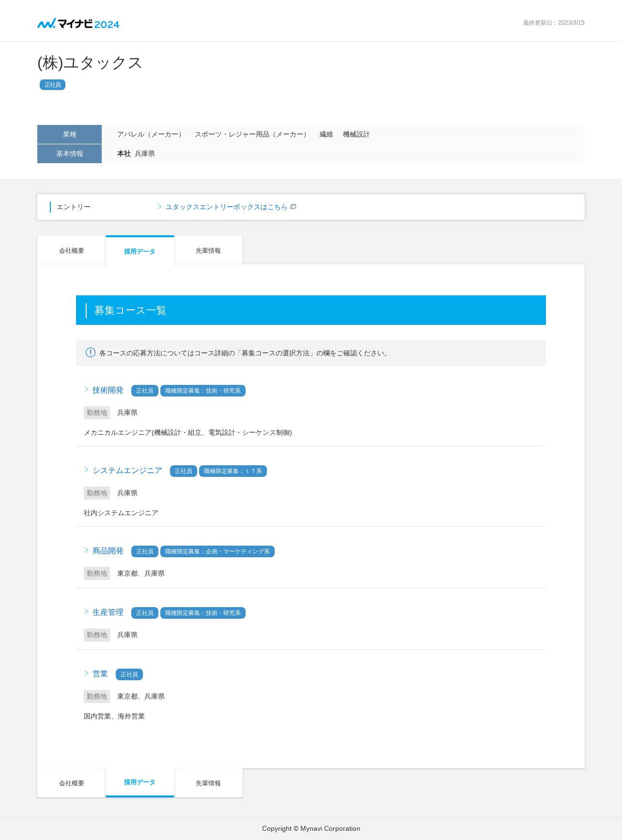Screen dimensions: 622x840
Task: Switch to the bottom 会社概要 tab
Action: [71, 783]
